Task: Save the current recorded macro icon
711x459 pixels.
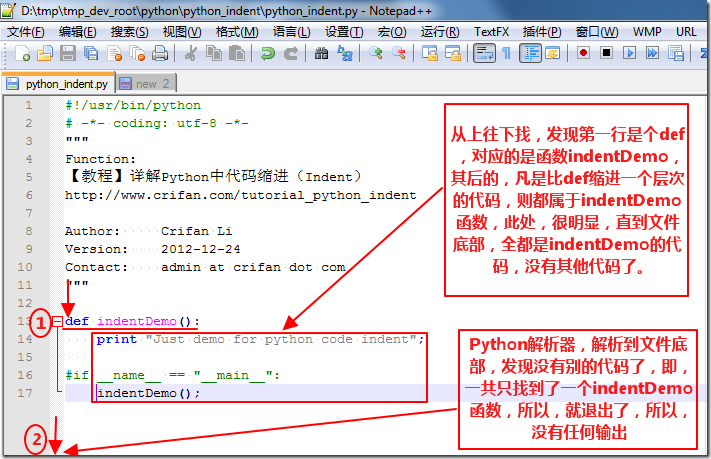Action: (676, 53)
